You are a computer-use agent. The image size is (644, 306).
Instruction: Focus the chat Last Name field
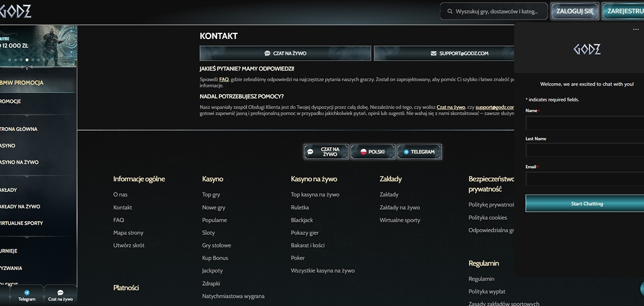(585, 150)
